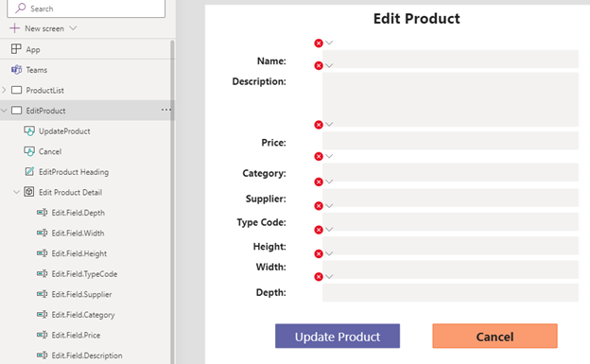Click the tree view vertical scrollbar

click(x=172, y=201)
